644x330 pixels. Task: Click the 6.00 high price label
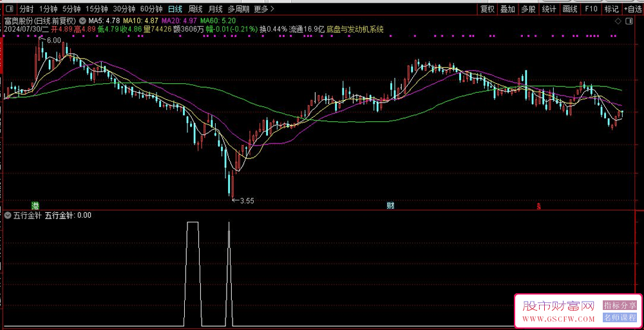(53, 40)
